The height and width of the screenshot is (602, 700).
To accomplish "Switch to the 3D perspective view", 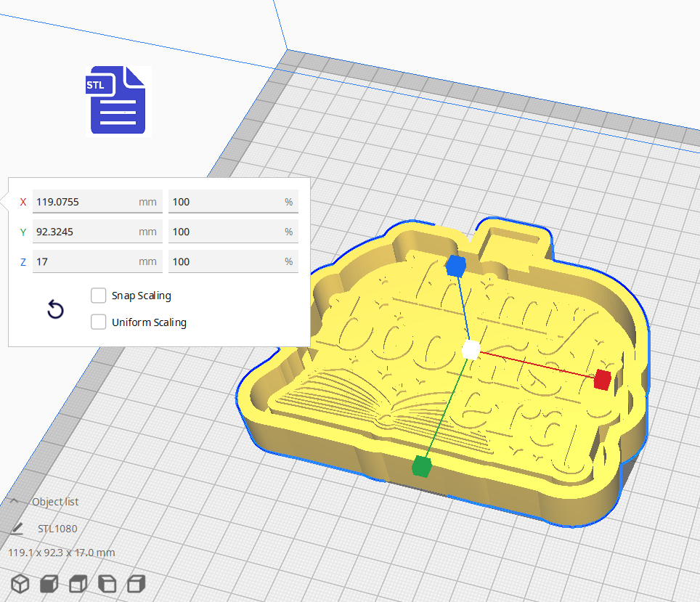I will point(20,583).
